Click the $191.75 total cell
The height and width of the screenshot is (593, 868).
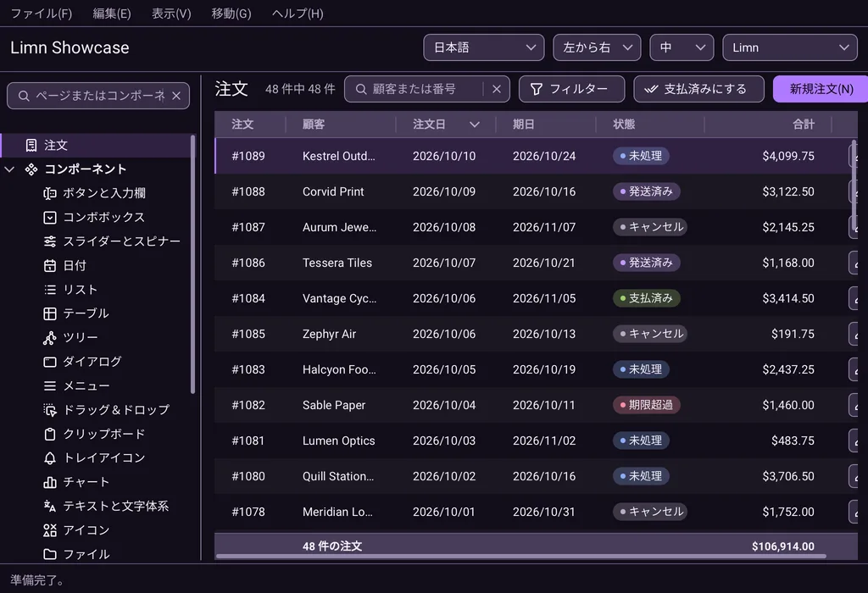[793, 334]
